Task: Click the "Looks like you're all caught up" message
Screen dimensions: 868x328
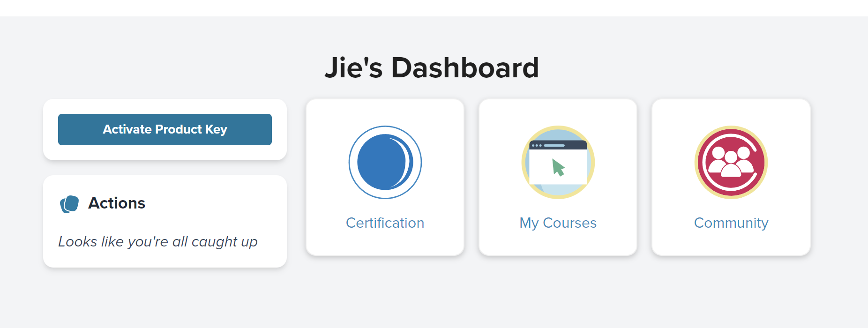Action: (x=157, y=242)
